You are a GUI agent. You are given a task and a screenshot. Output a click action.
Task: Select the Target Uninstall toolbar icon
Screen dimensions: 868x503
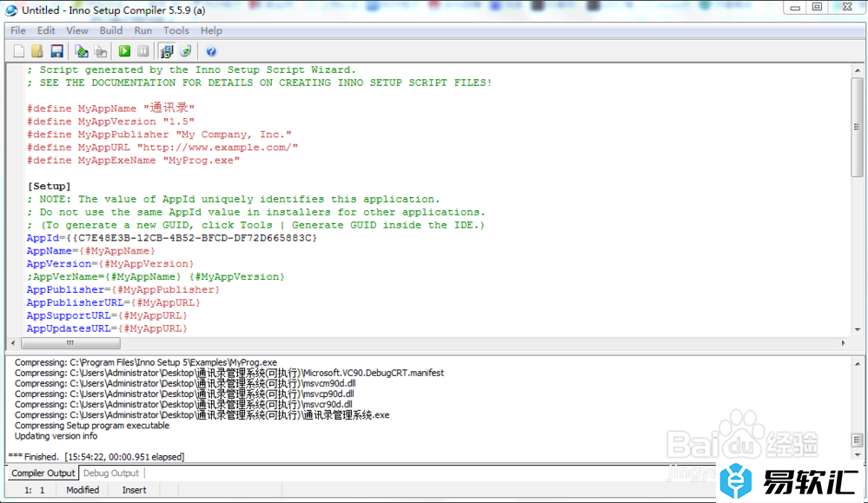(x=185, y=51)
